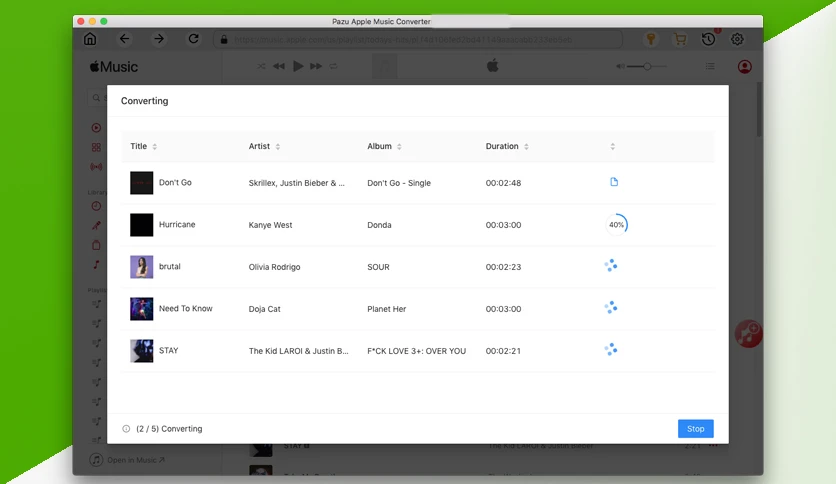Open the Radio sidebar icon
This screenshot has width=836, height=484.
point(96,167)
